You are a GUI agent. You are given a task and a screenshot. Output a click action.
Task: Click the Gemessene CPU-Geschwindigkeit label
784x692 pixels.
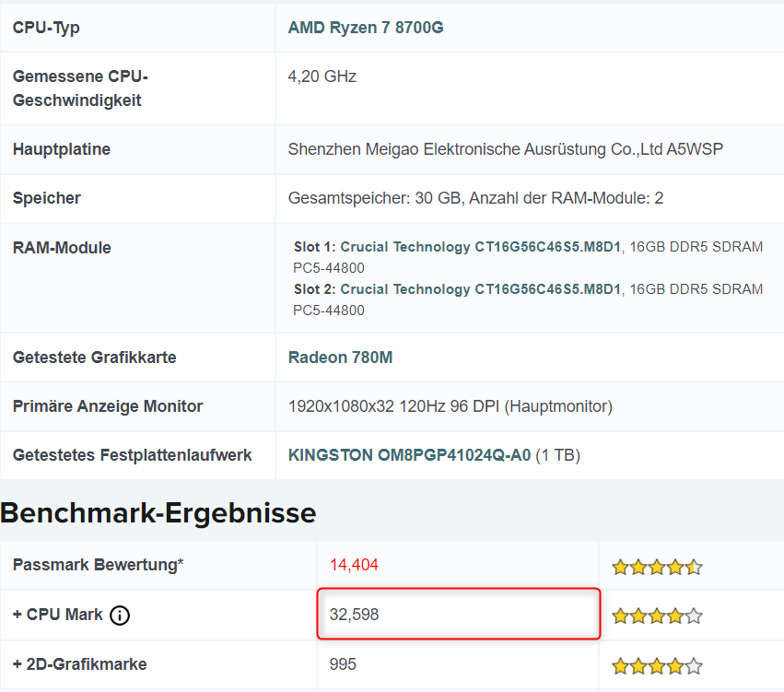[x=80, y=88]
